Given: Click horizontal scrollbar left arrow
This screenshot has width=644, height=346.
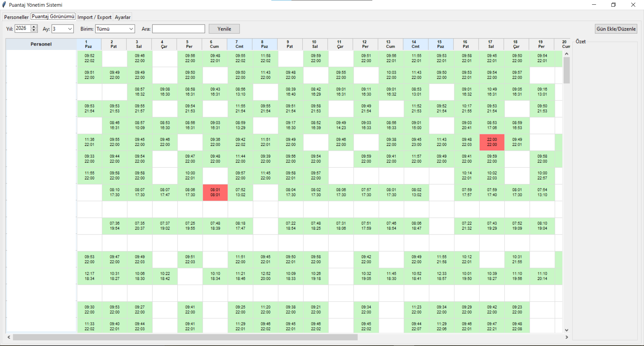Looking at the screenshot, I should (9, 337).
